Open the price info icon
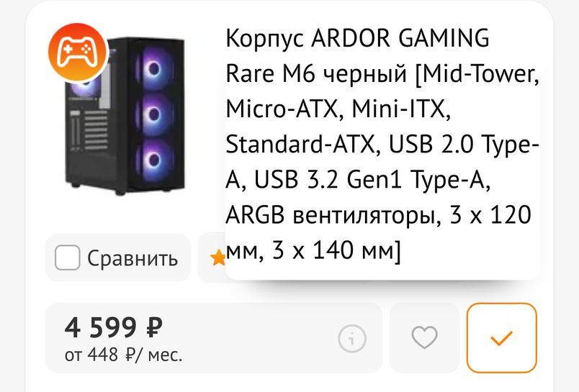 pyautogui.click(x=351, y=337)
